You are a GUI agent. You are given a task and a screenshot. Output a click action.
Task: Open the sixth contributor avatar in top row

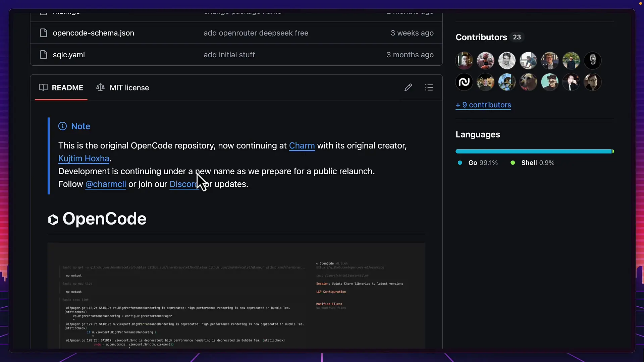coord(571,61)
